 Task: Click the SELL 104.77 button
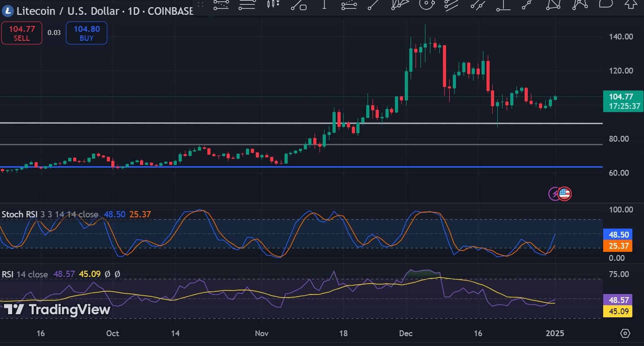[x=22, y=34]
